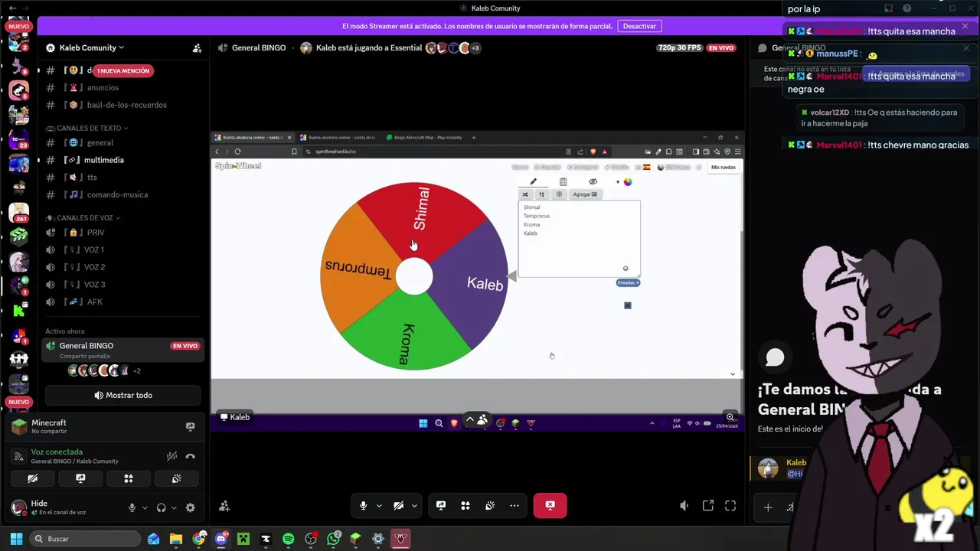Toggle noise suppression in voice panel

[172, 456]
